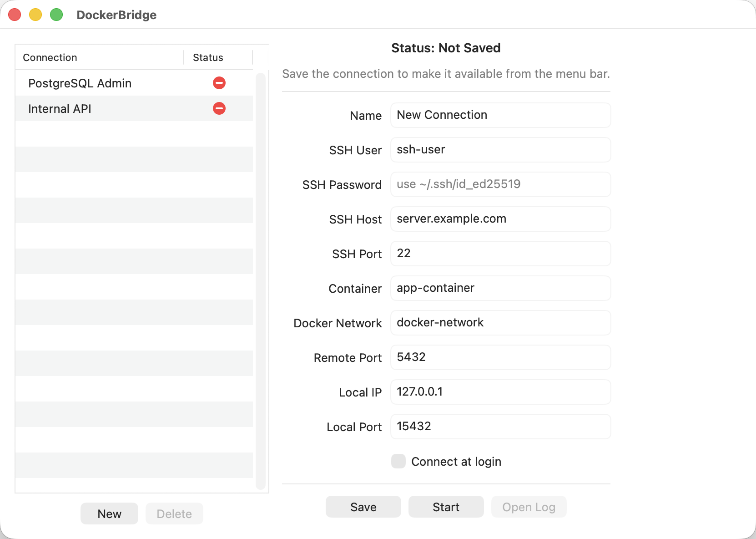This screenshot has height=539, width=756.
Task: Save the connection settings
Action: 363,507
